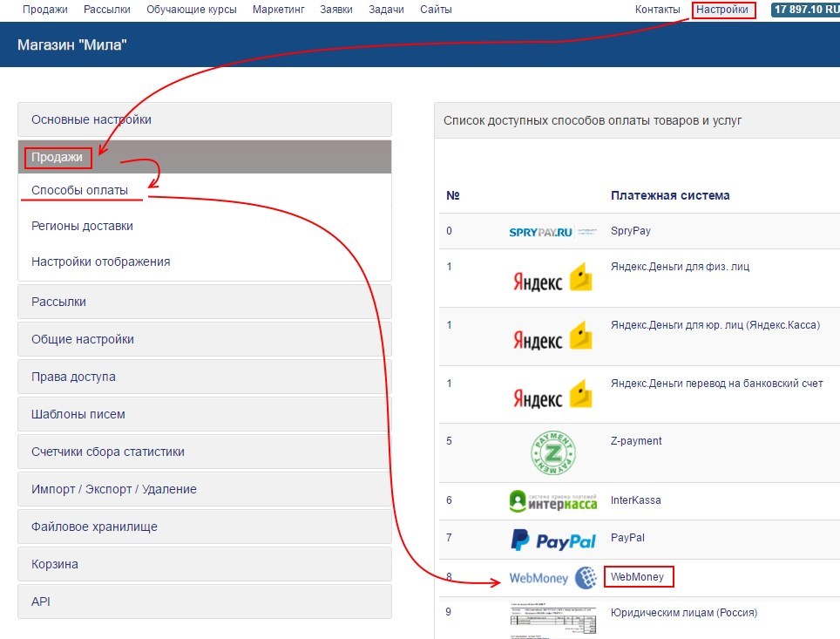
Task: Click the SpryPay payment system name
Action: 631,231
